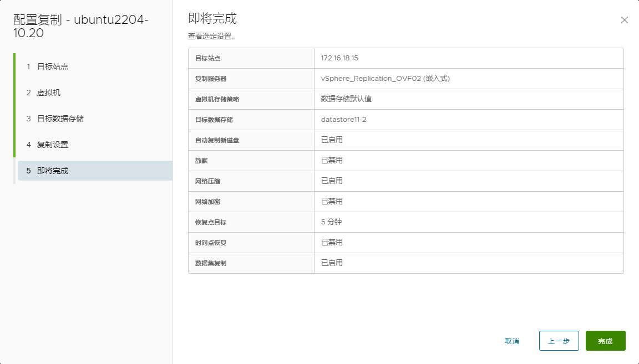639x364 pixels.
Task: Click the 复制服务器 row label
Action: [211, 79]
